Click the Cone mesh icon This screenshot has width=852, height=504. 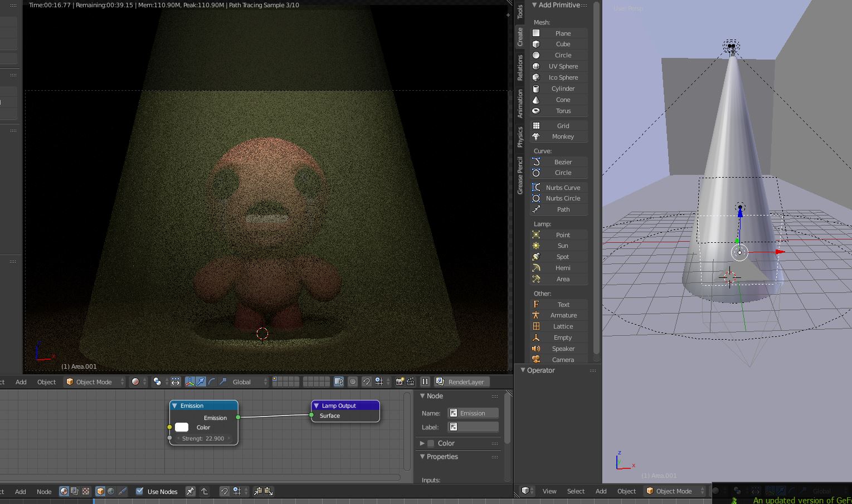[x=536, y=100]
